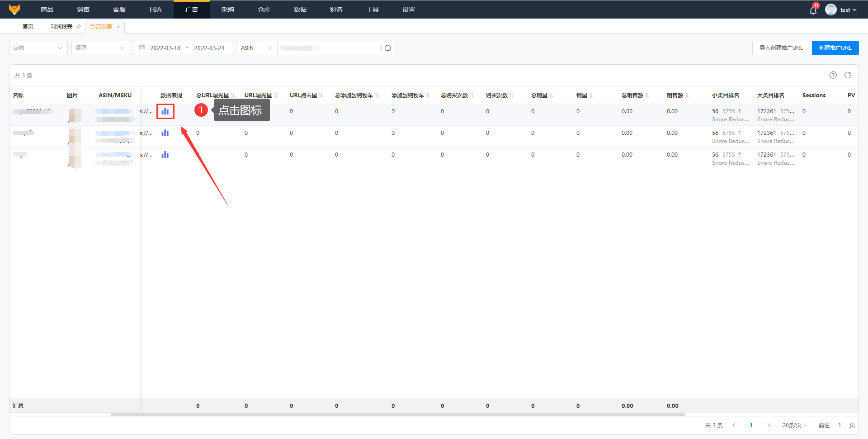The image size is (868, 439).
Task: Click end date 2022-03-24
Action: tap(209, 48)
